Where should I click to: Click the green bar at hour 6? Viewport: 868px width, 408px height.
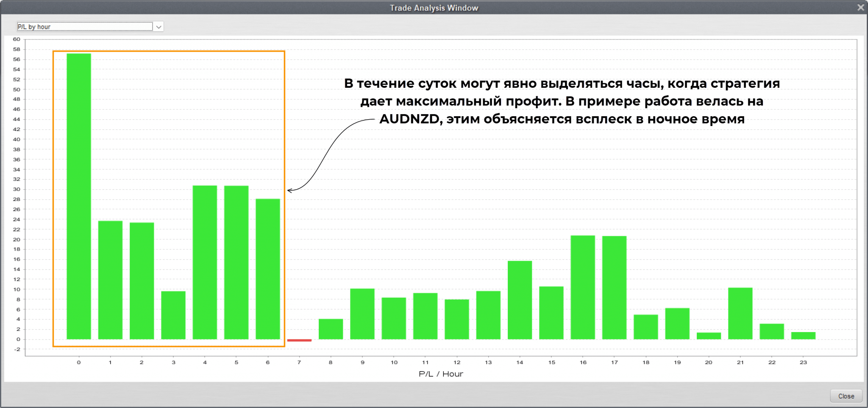coord(268,269)
